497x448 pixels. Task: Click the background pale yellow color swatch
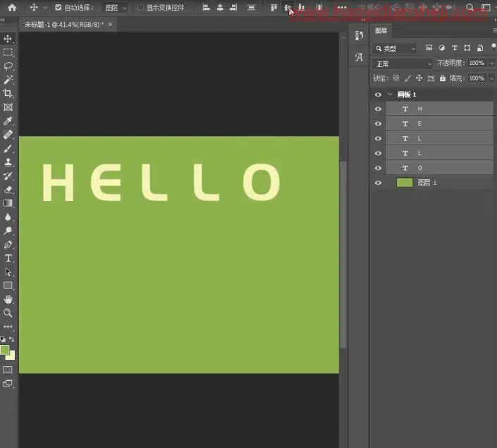click(12, 356)
